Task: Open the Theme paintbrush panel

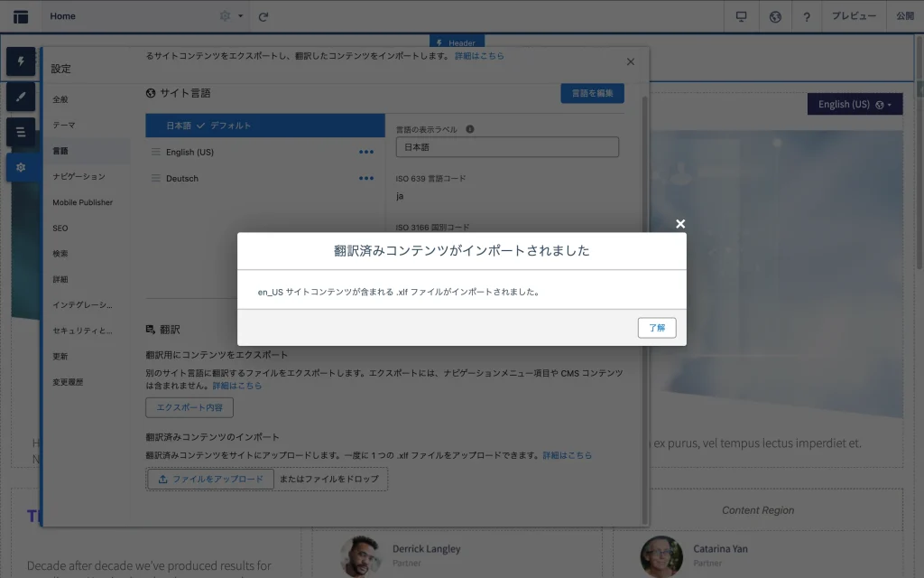Action: coord(21,97)
